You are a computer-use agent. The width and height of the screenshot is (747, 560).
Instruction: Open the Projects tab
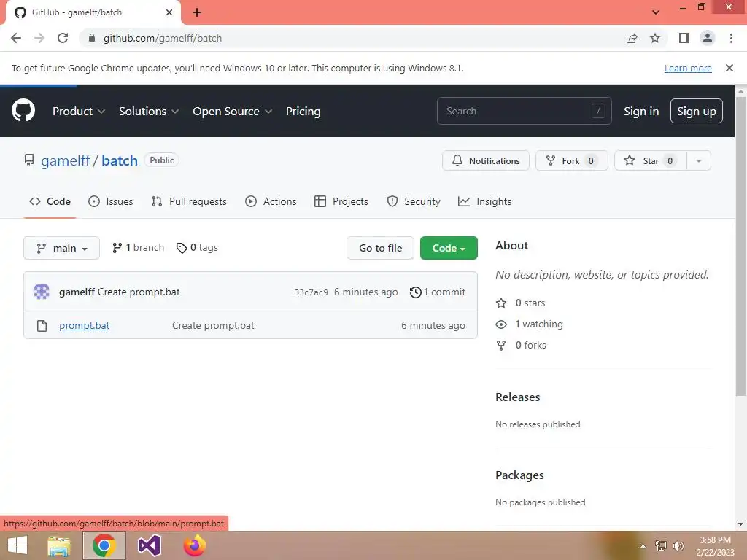click(341, 201)
